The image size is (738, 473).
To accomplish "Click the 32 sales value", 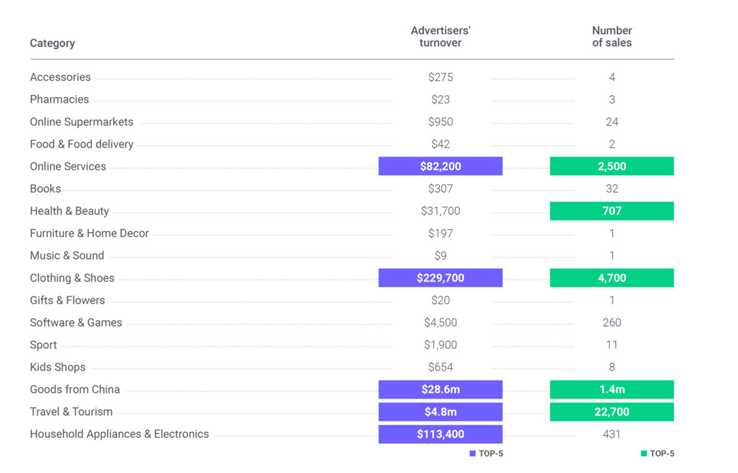I will point(612,189).
